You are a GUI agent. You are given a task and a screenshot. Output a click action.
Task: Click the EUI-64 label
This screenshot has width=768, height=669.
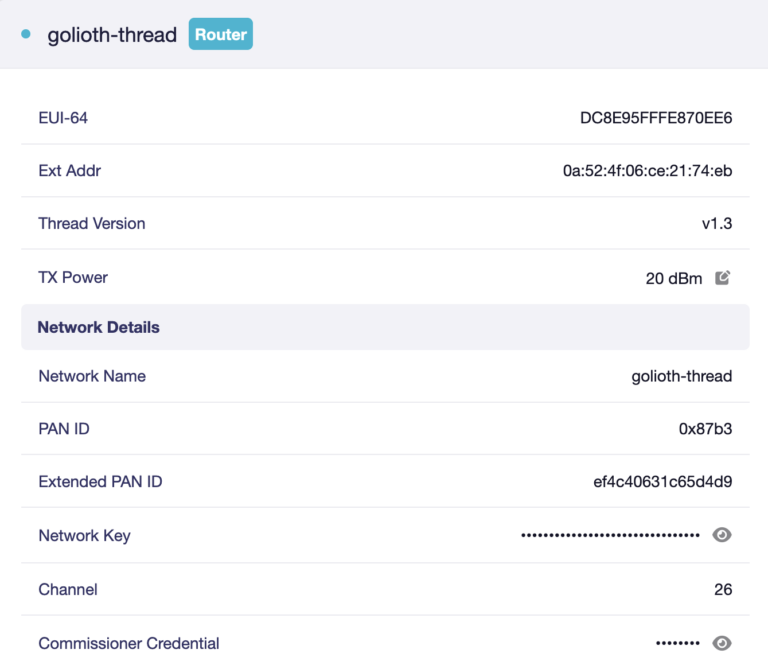click(x=63, y=118)
